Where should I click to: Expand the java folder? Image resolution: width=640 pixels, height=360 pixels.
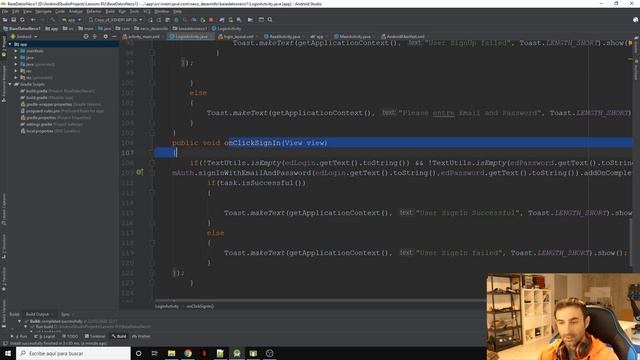(x=16, y=58)
